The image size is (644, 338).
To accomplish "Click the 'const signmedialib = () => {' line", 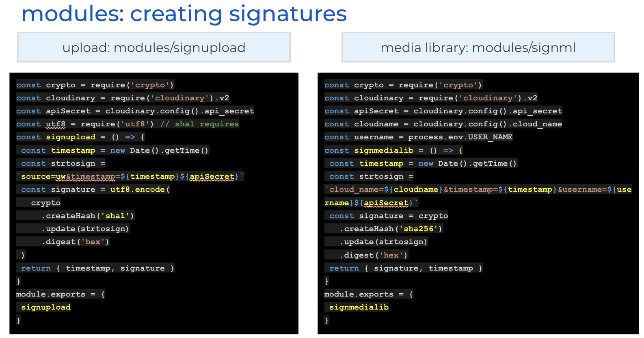I will coord(394,150).
